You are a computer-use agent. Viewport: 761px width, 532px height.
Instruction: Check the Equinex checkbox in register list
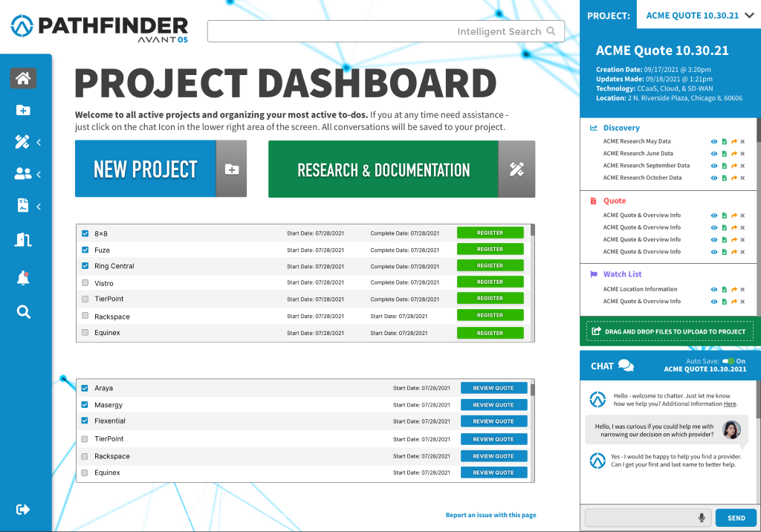85,333
